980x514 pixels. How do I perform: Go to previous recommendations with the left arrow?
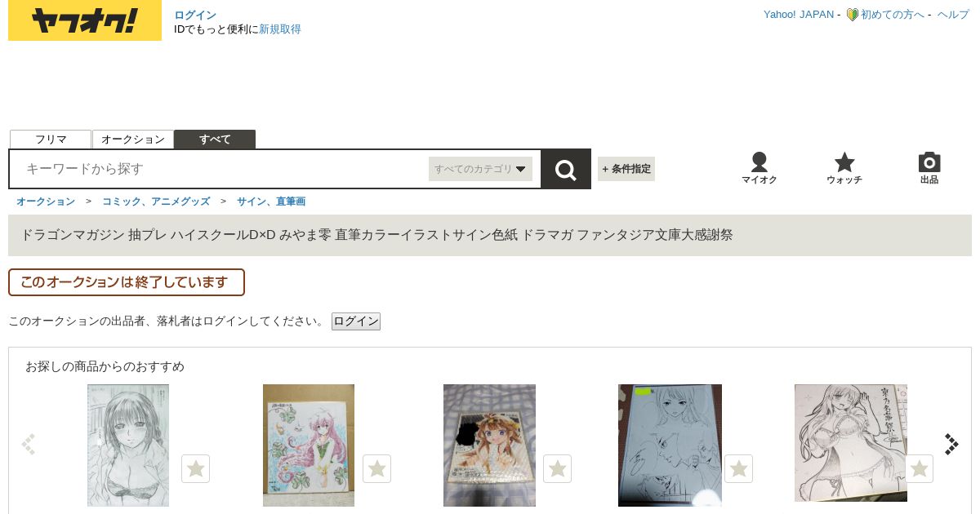(29, 444)
